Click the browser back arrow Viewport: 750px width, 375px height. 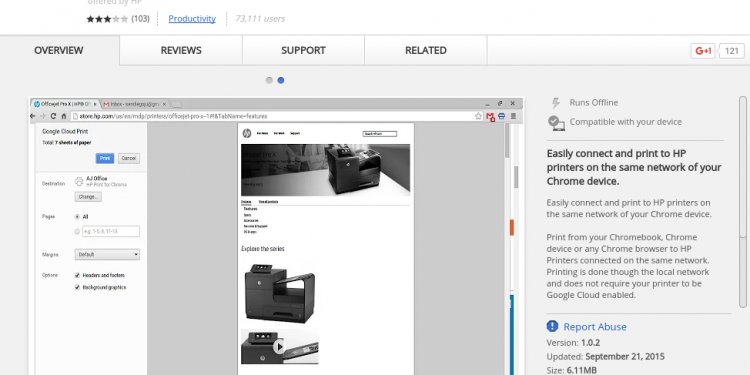tap(33, 116)
